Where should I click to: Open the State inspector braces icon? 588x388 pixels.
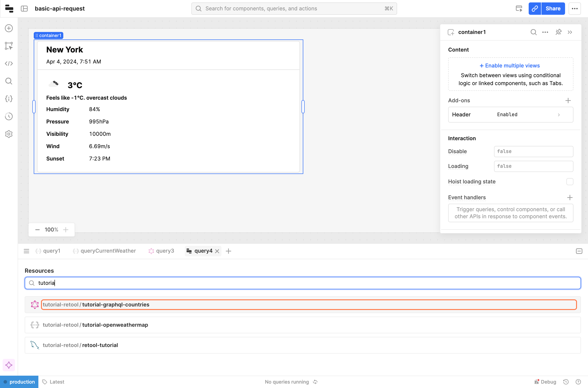[9, 99]
